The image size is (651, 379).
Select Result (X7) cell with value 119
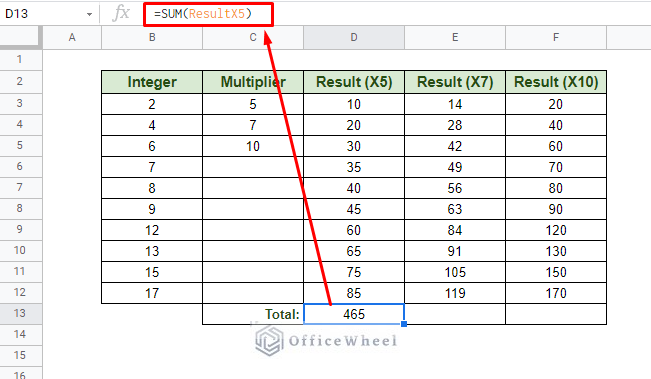pyautogui.click(x=455, y=293)
